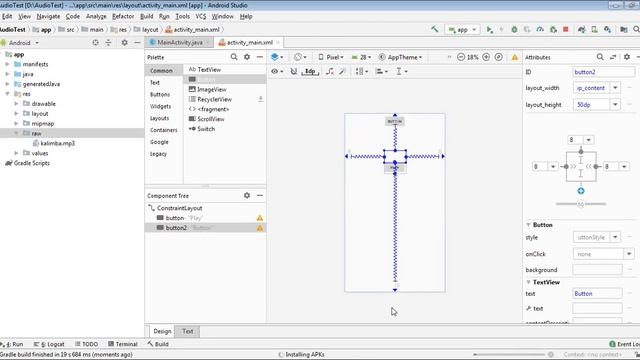Search attributes with the magnifier icon

click(x=600, y=57)
